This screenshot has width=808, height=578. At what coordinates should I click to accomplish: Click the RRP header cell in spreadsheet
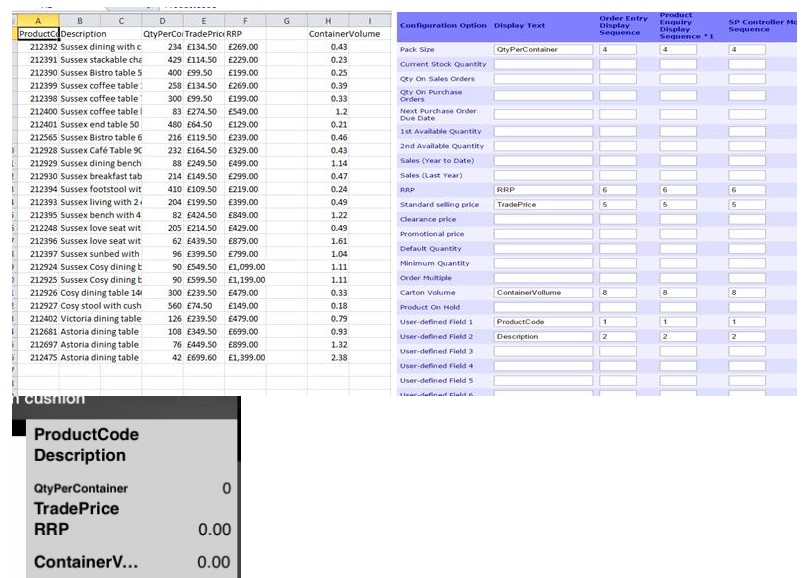click(x=245, y=34)
